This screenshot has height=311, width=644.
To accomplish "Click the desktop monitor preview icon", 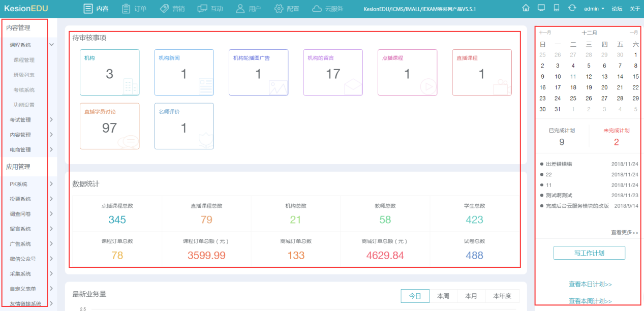I will coord(541,8).
